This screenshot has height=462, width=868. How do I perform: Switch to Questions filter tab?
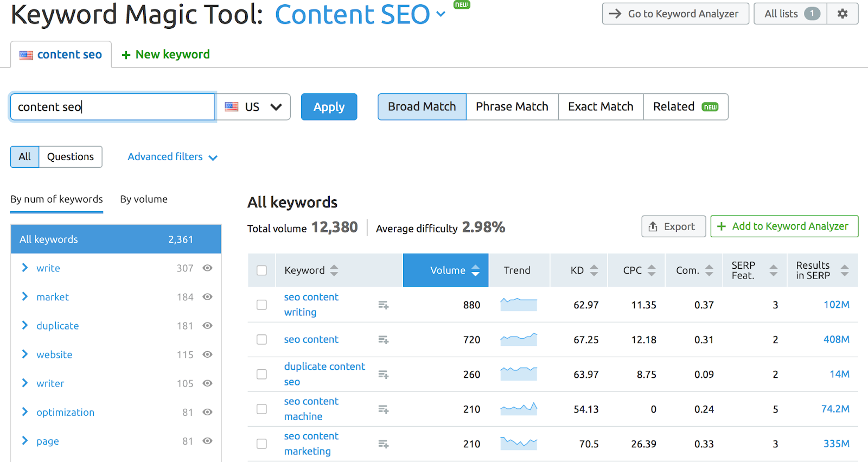click(71, 157)
